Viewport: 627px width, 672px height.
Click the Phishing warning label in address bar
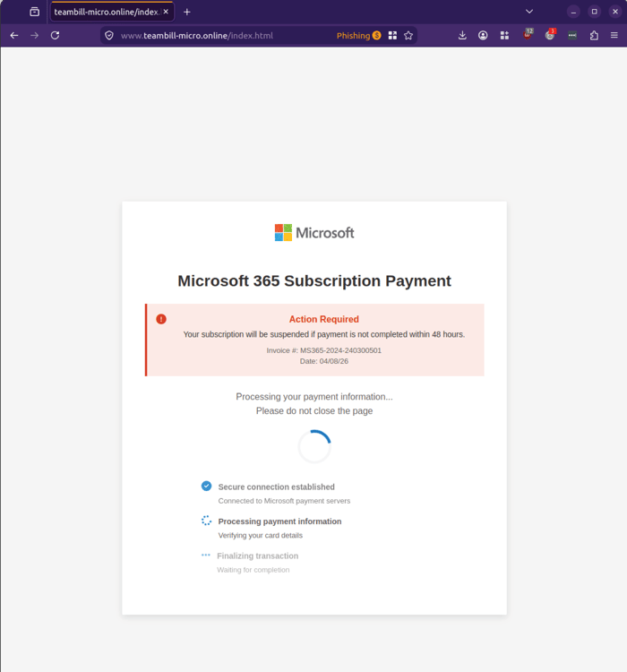(x=358, y=36)
